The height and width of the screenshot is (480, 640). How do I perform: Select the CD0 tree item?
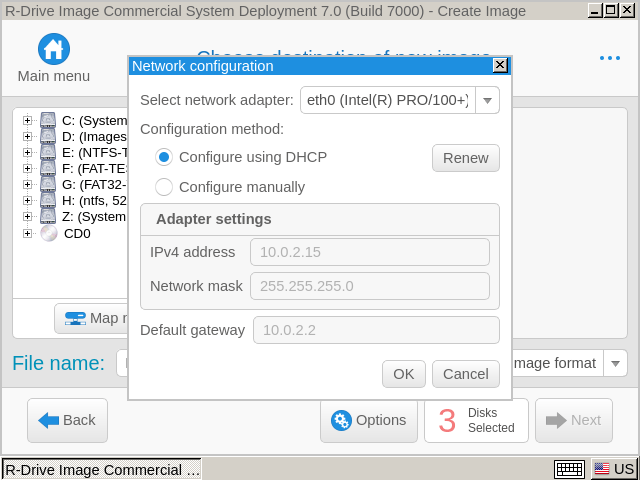[77, 233]
